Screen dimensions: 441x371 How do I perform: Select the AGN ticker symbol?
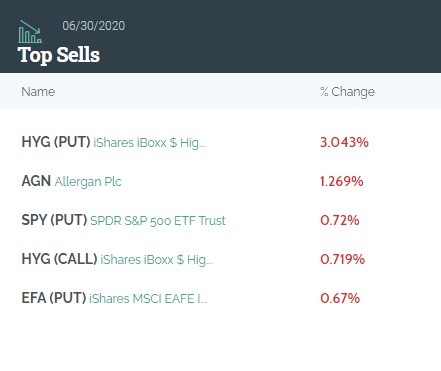tap(36, 181)
